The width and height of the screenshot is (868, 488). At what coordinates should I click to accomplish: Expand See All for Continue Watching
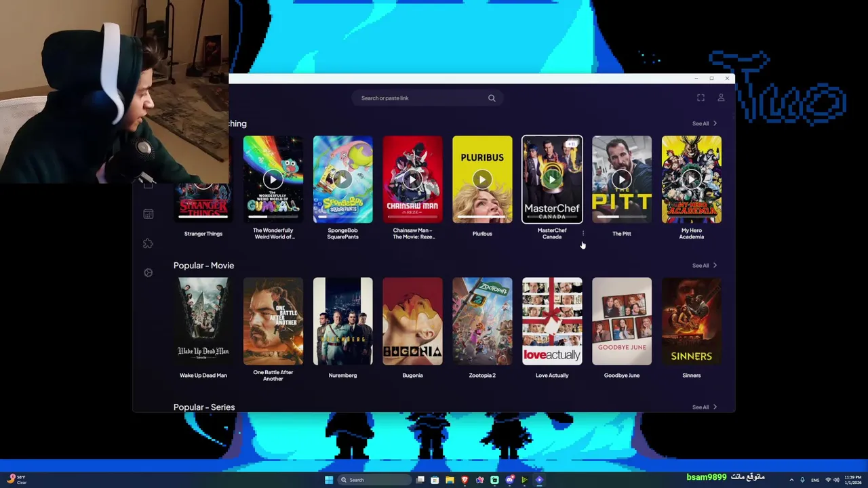[x=705, y=123]
